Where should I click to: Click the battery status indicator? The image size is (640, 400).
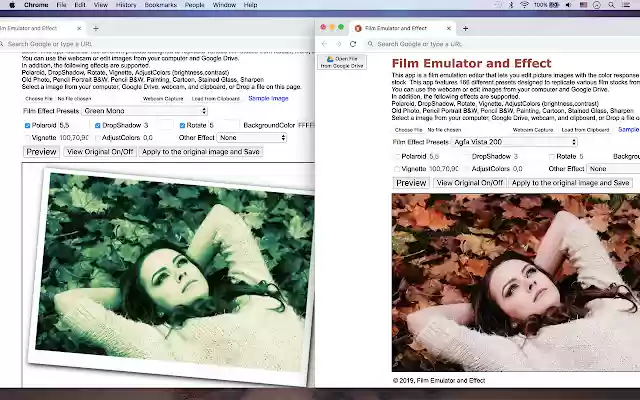[547, 5]
